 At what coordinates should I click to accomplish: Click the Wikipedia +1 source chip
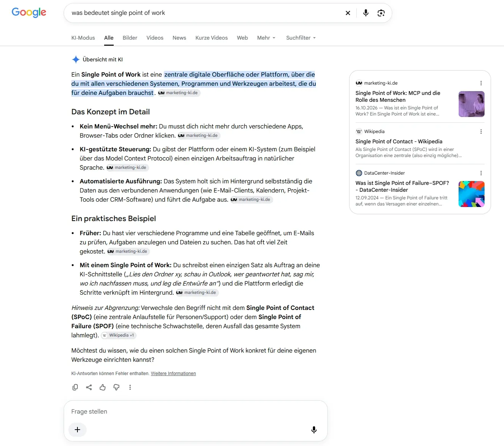coord(119,335)
